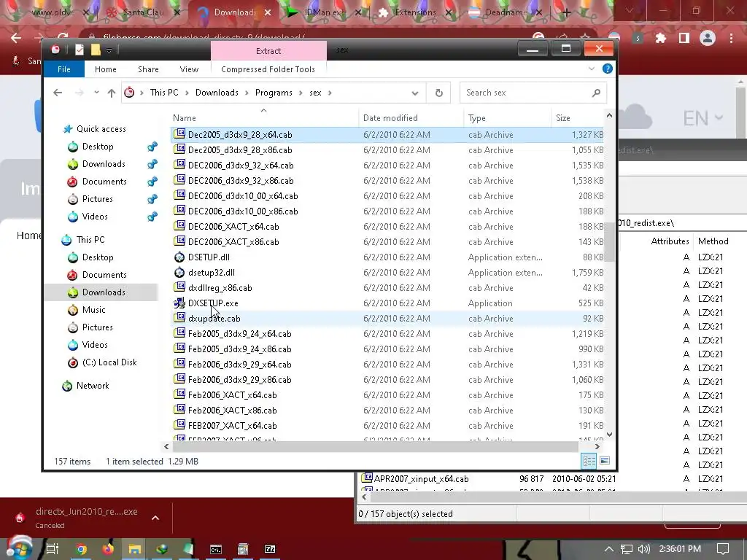Open the Extract contextual tab
This screenshot has height=560, width=747.
click(x=268, y=51)
